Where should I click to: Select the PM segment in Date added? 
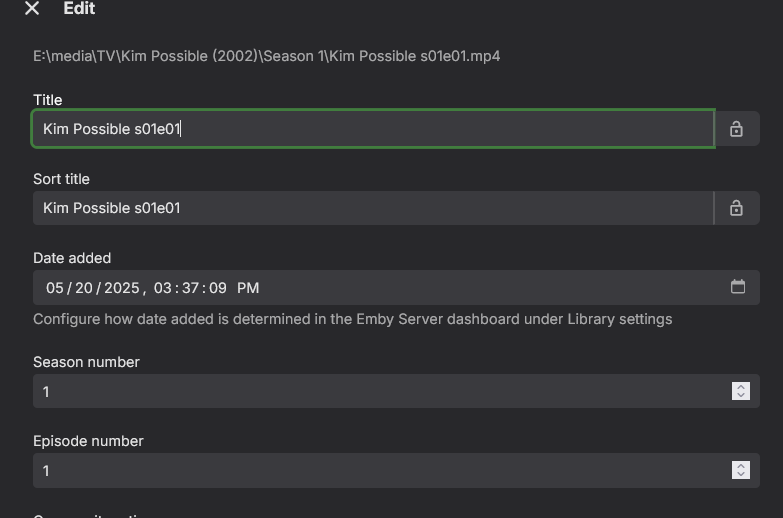click(x=248, y=288)
